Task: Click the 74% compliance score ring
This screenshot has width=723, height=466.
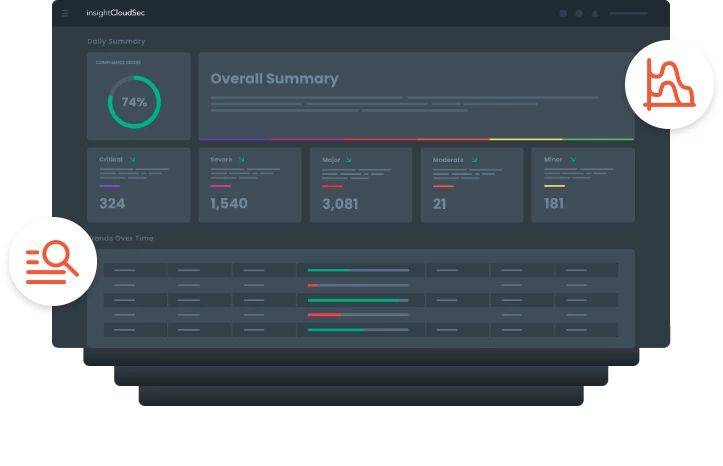Action: click(x=134, y=102)
